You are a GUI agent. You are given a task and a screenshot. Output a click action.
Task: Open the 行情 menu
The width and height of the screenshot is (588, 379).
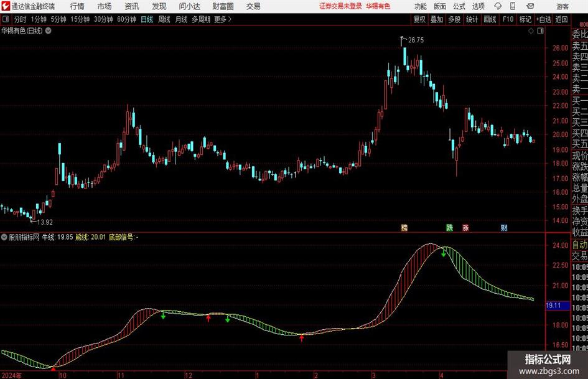pyautogui.click(x=77, y=6)
